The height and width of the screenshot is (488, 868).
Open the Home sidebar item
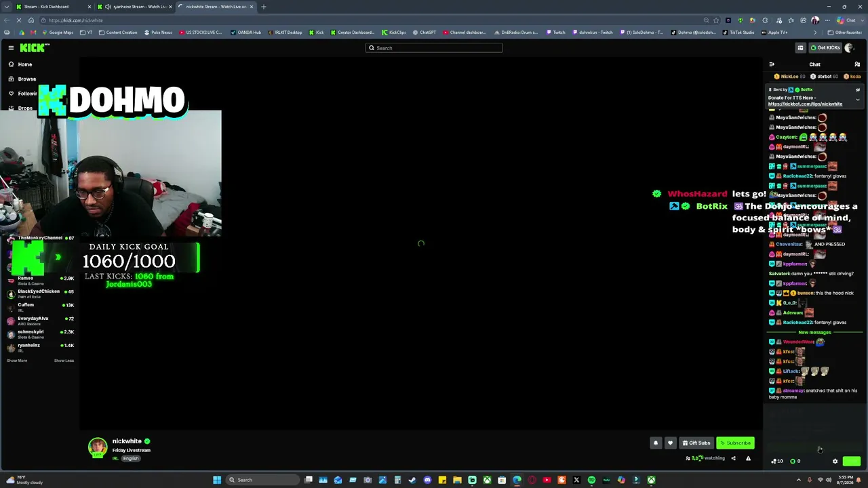pyautogui.click(x=24, y=64)
